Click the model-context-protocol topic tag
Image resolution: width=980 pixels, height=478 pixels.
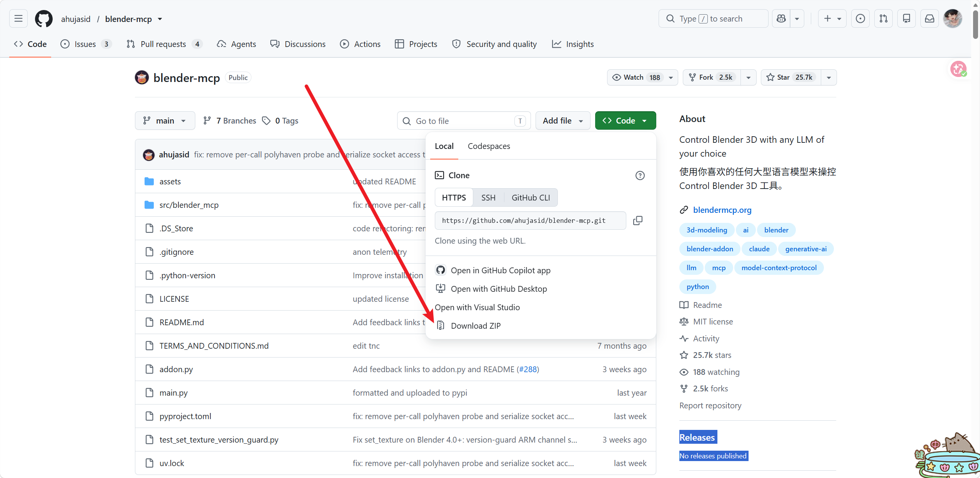pyautogui.click(x=779, y=268)
